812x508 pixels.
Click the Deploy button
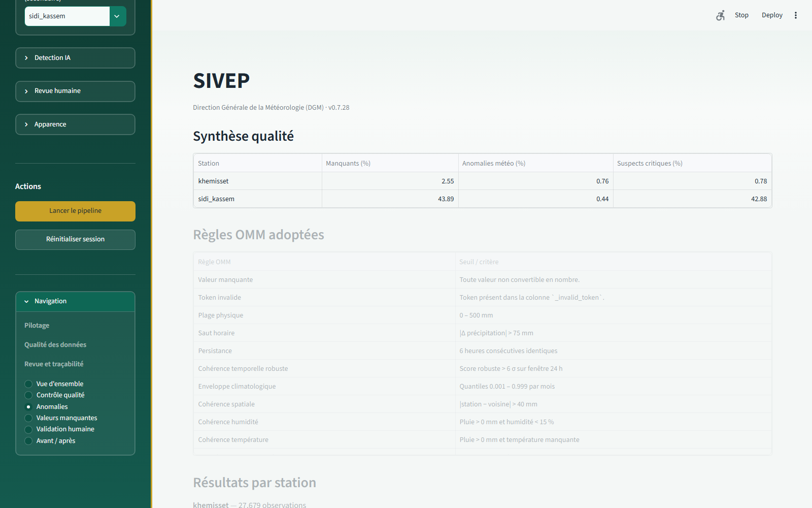tap(772, 15)
